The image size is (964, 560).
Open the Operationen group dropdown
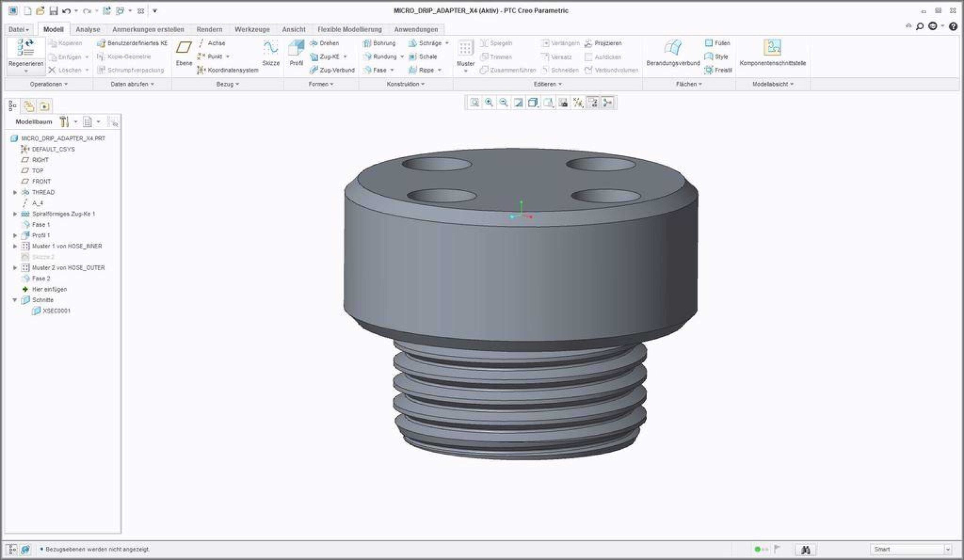(49, 84)
